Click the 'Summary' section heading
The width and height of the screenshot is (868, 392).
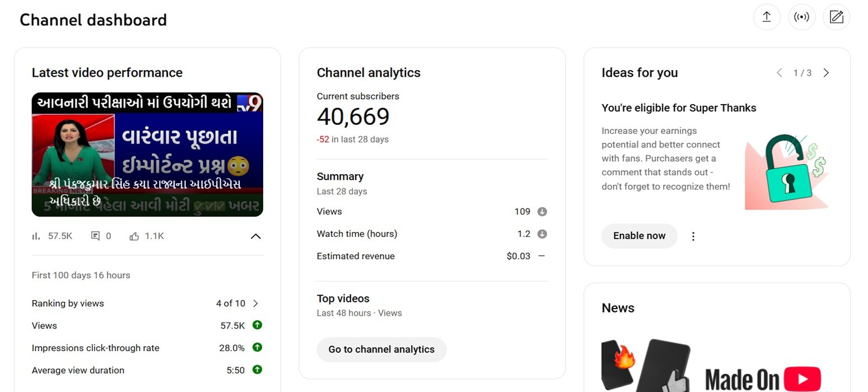tap(340, 176)
